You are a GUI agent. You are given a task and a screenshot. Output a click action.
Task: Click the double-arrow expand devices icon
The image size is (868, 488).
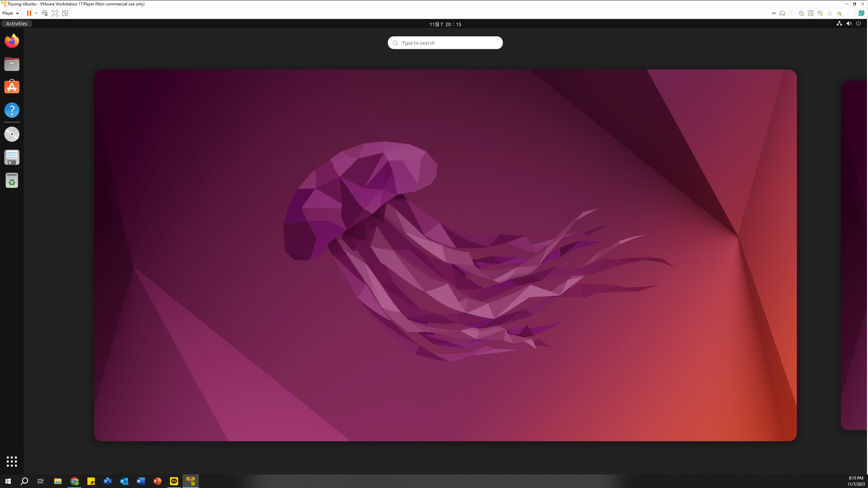pos(774,13)
